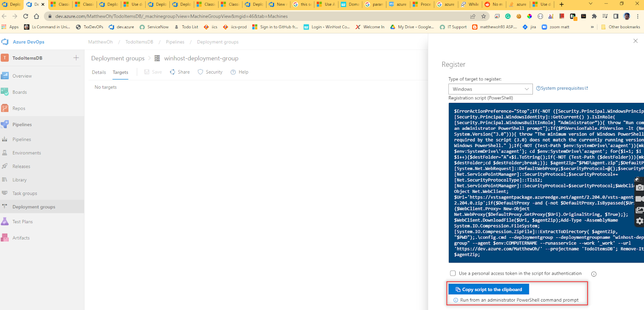Open the camera overlay icon

tap(640, 188)
